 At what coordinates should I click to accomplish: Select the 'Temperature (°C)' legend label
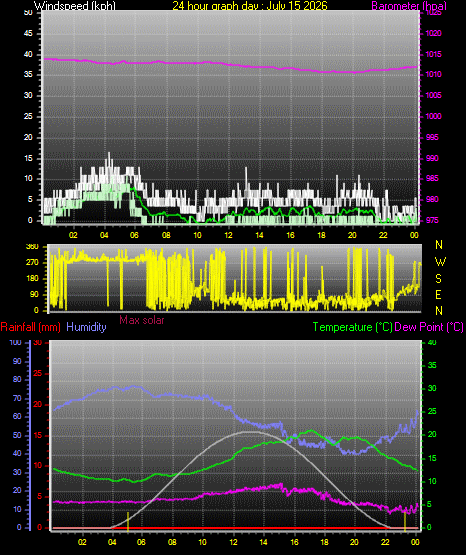click(x=352, y=327)
